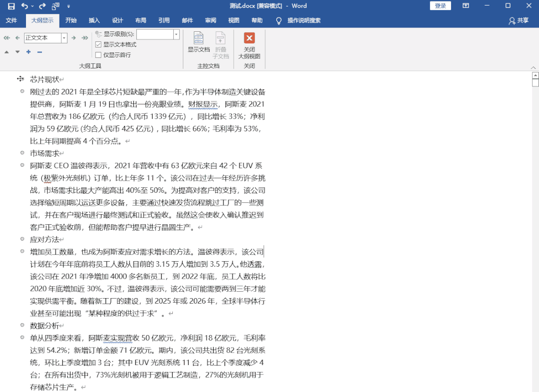
Task: Uncheck the 显示文本格式 checkbox
Action: pyautogui.click(x=98, y=43)
